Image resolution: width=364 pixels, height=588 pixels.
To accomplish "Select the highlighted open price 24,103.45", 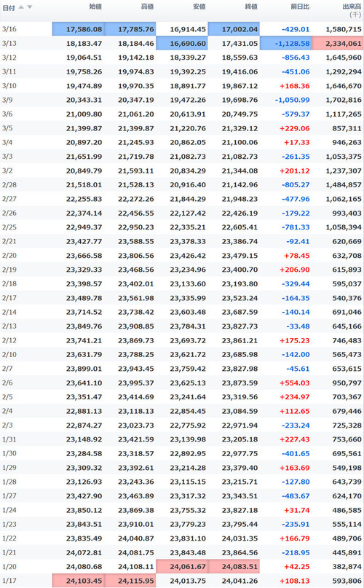I will (x=79, y=581).
